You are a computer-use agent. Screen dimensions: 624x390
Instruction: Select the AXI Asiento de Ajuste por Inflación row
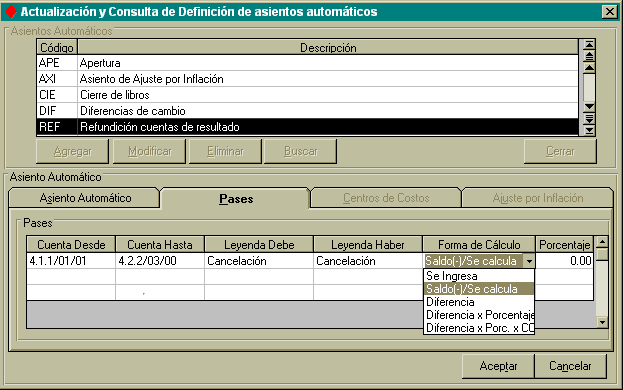click(308, 79)
